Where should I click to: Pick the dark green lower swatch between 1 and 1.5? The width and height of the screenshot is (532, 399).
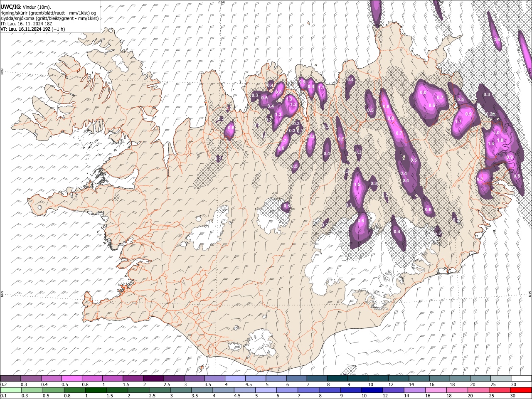(x=96, y=390)
